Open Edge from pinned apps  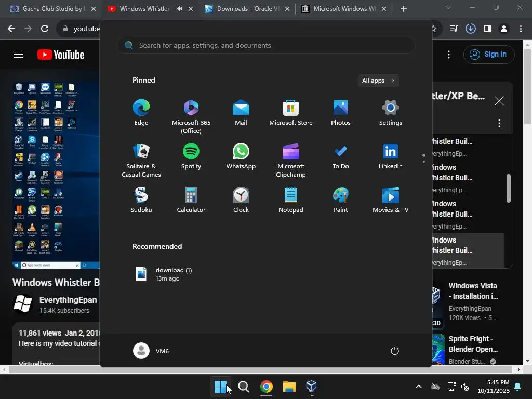tap(141, 113)
